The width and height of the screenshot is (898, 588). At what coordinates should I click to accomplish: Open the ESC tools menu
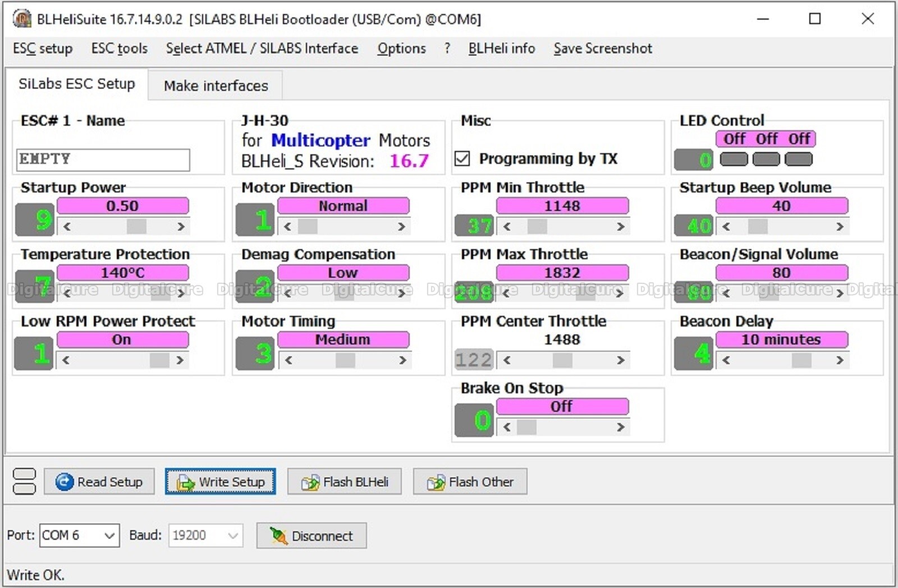click(x=120, y=49)
